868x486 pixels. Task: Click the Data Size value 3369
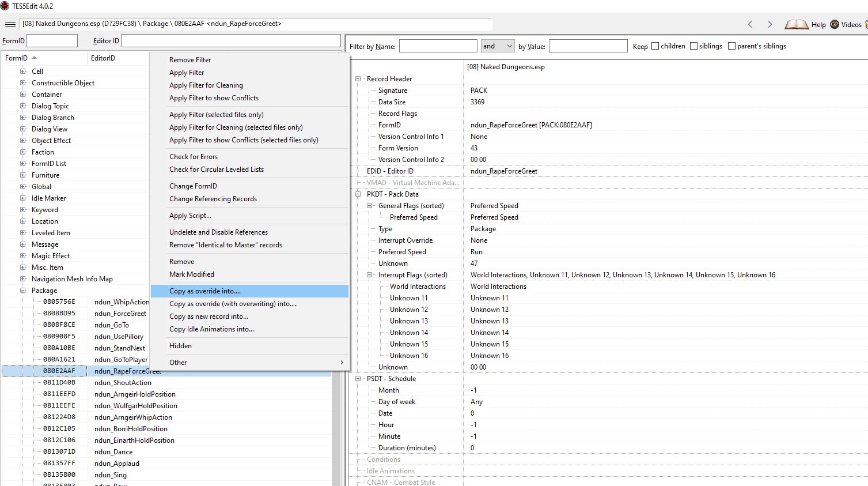[x=477, y=102]
